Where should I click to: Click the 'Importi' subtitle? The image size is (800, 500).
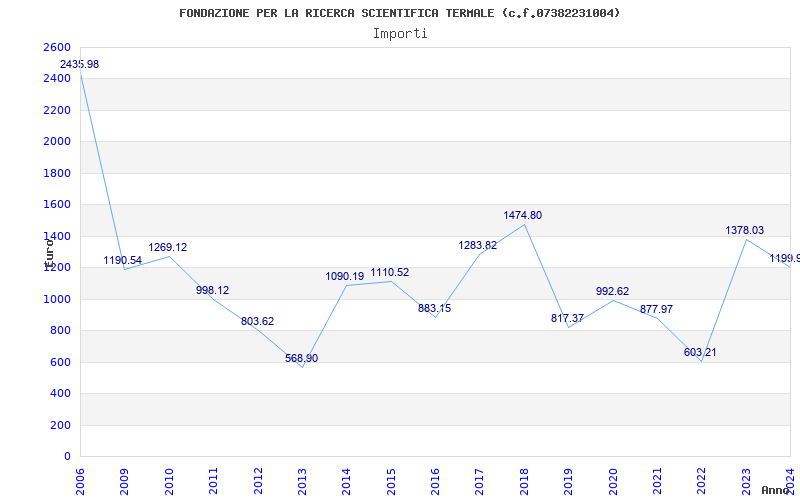click(x=400, y=34)
